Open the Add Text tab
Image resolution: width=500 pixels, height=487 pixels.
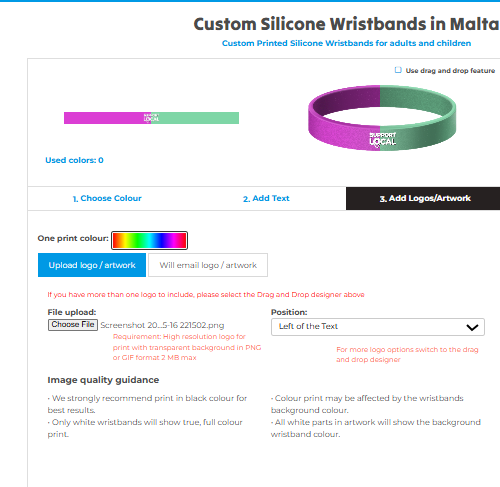(x=266, y=198)
